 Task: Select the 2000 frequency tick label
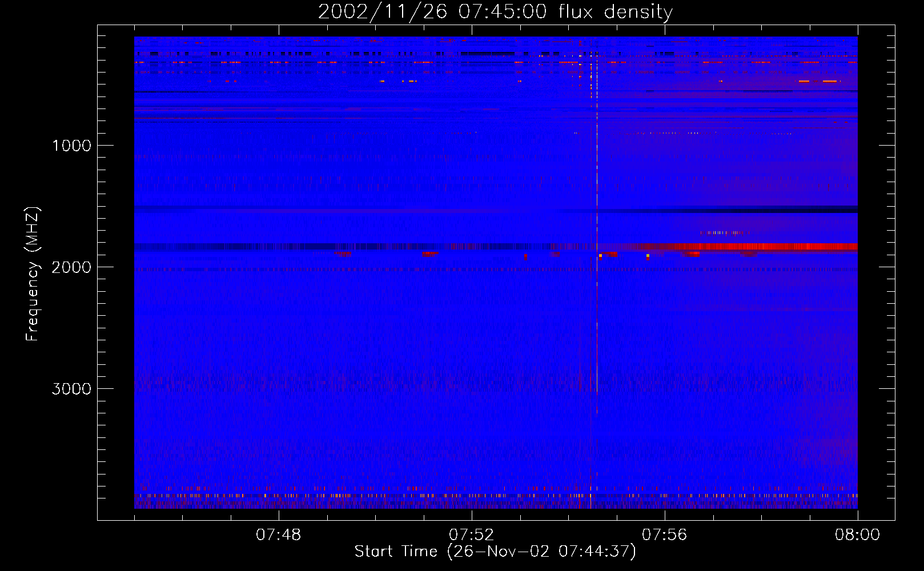coord(71,267)
